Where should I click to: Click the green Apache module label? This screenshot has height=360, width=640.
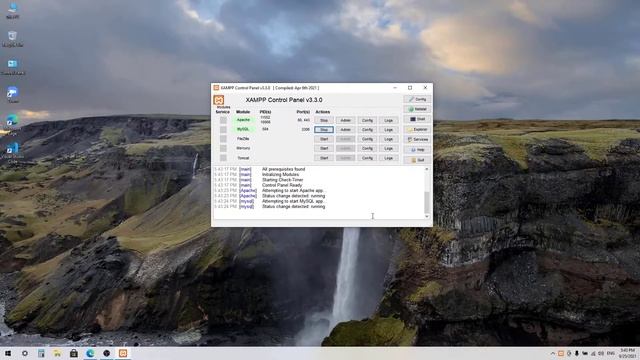[x=243, y=120]
